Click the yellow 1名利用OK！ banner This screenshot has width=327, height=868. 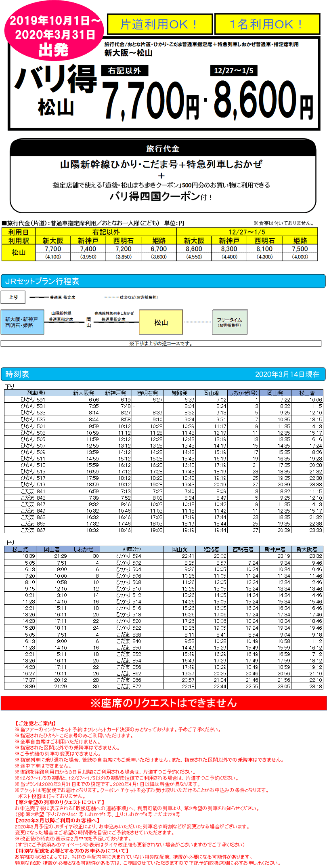pos(266,25)
